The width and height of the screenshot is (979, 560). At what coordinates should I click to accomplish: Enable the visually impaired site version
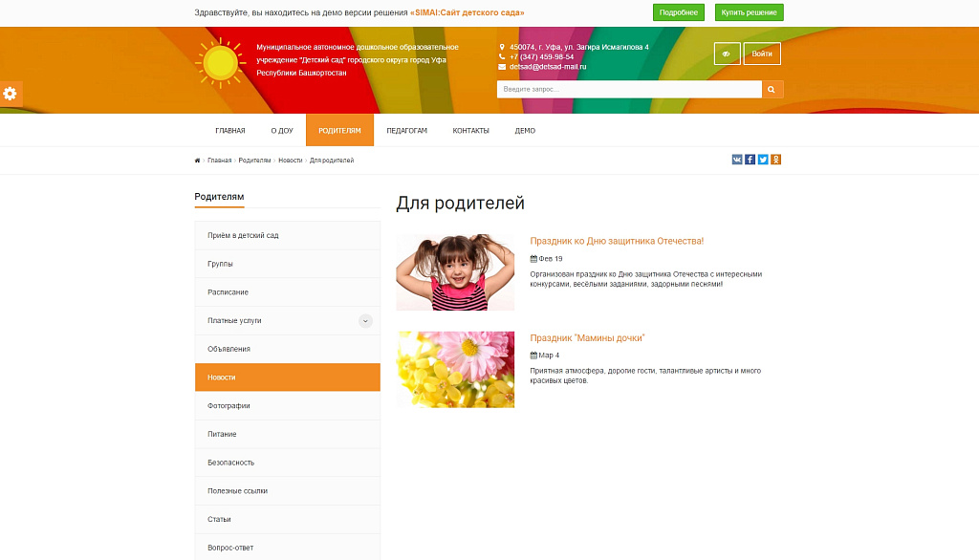click(x=727, y=54)
